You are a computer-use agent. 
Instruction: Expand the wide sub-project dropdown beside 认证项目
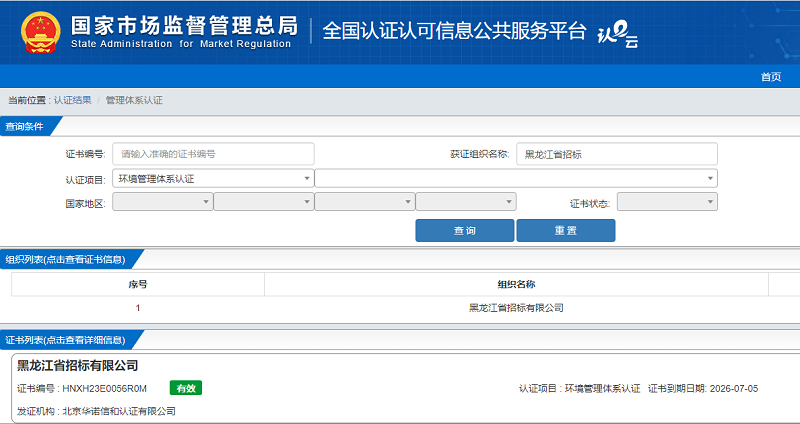pos(516,178)
